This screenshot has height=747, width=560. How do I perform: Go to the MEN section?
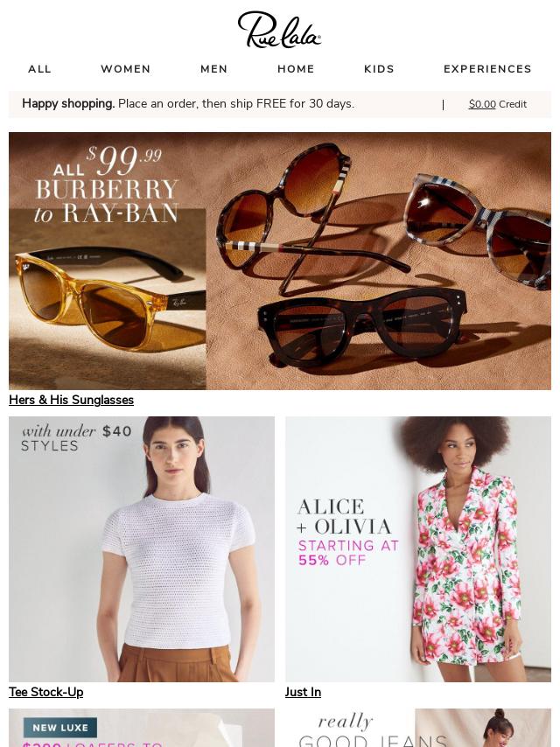coord(214,69)
